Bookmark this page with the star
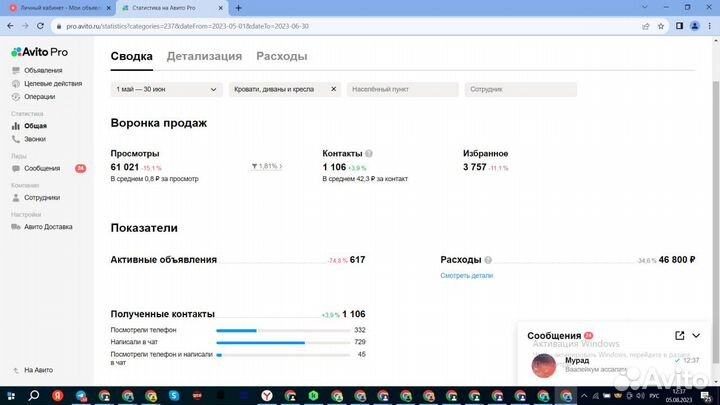Image resolution: width=720 pixels, height=405 pixels. tap(661, 26)
